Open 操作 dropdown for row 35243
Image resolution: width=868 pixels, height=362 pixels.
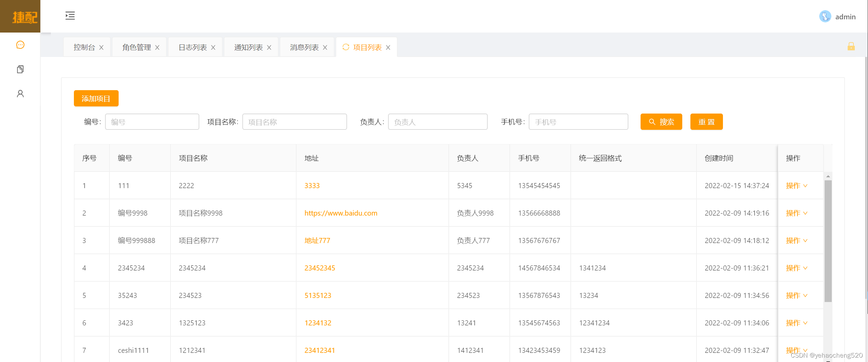point(797,295)
